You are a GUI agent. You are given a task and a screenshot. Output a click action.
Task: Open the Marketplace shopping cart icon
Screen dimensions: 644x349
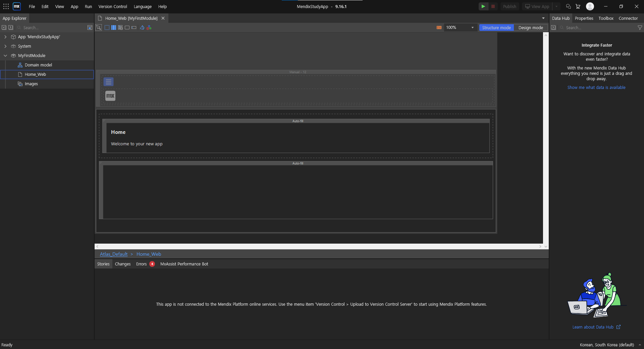tap(578, 6)
